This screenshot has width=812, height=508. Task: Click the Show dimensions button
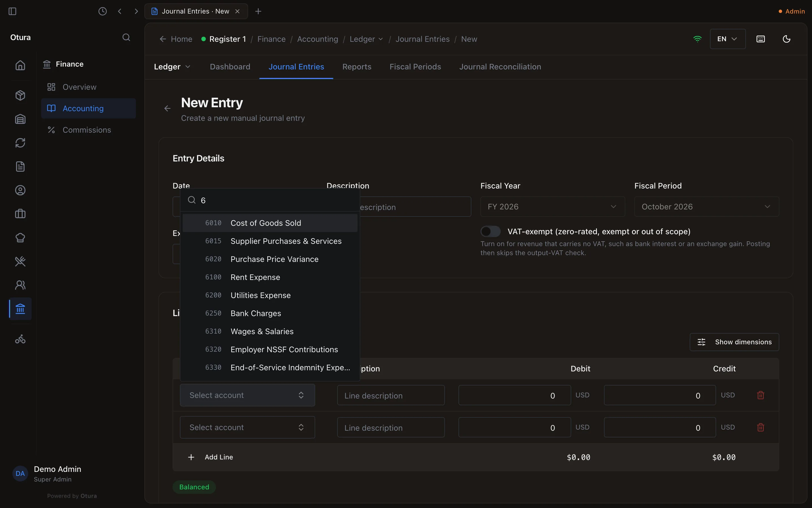point(734,342)
